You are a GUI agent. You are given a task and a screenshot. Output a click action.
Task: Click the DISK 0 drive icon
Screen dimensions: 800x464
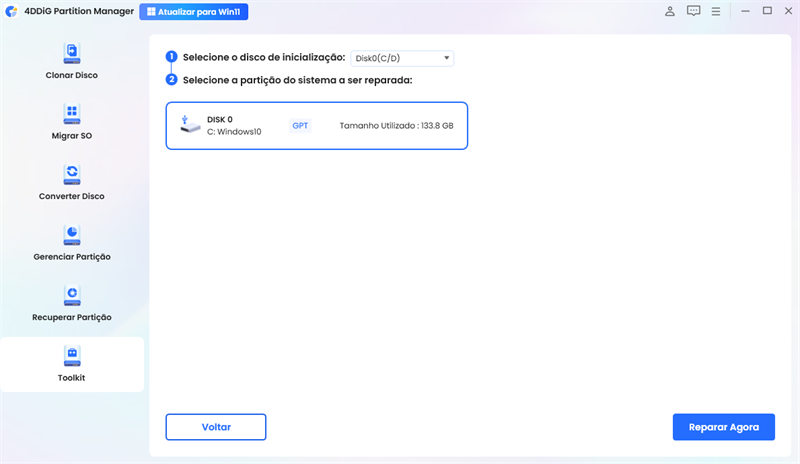click(x=190, y=125)
